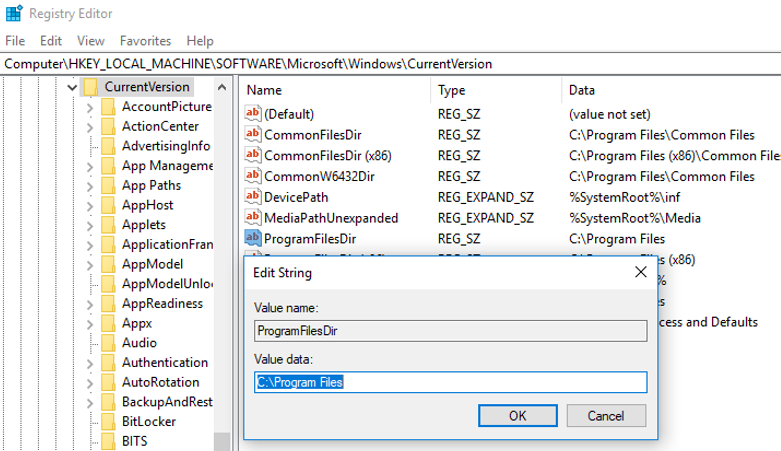Click the AccountPicture folder icon

pyautogui.click(x=108, y=107)
